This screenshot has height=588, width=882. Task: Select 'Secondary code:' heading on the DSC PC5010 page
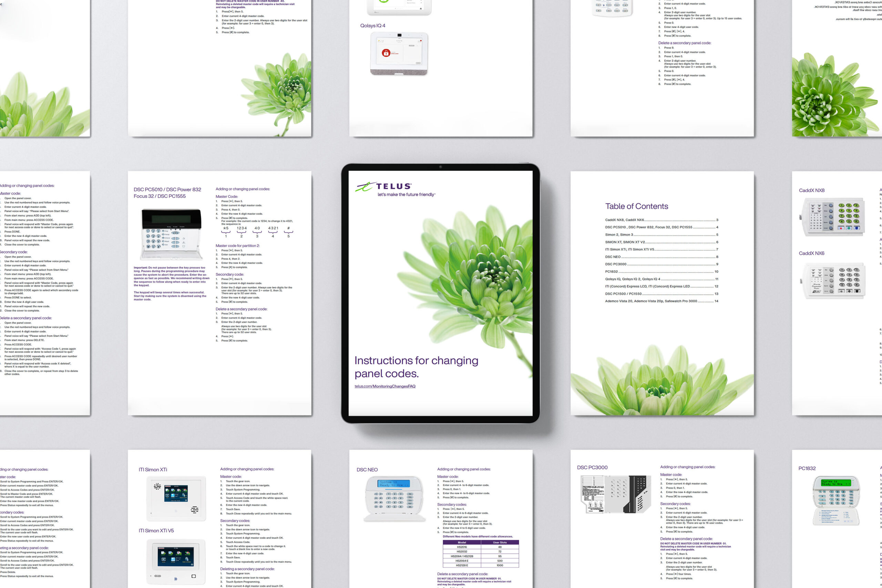(x=229, y=275)
